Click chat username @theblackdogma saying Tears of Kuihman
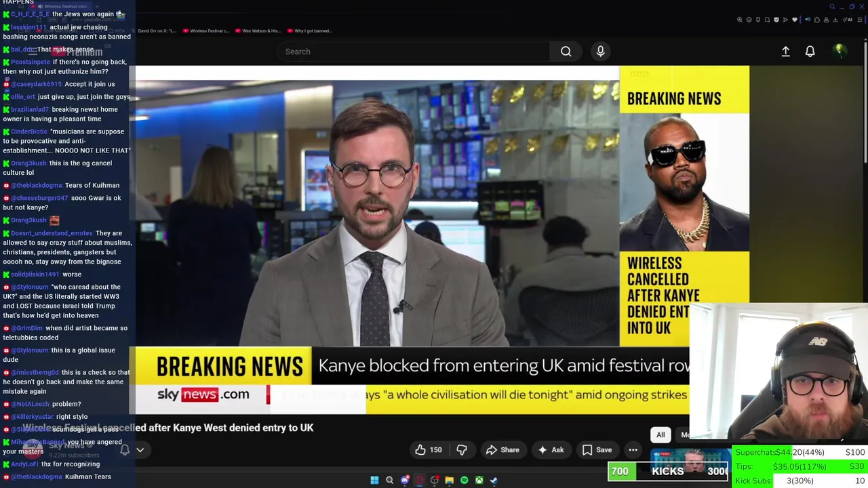The height and width of the screenshot is (488, 868). (37, 185)
